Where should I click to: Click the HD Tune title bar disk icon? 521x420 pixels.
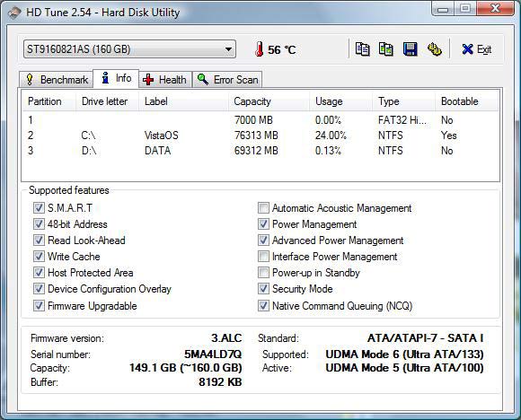tap(14, 13)
